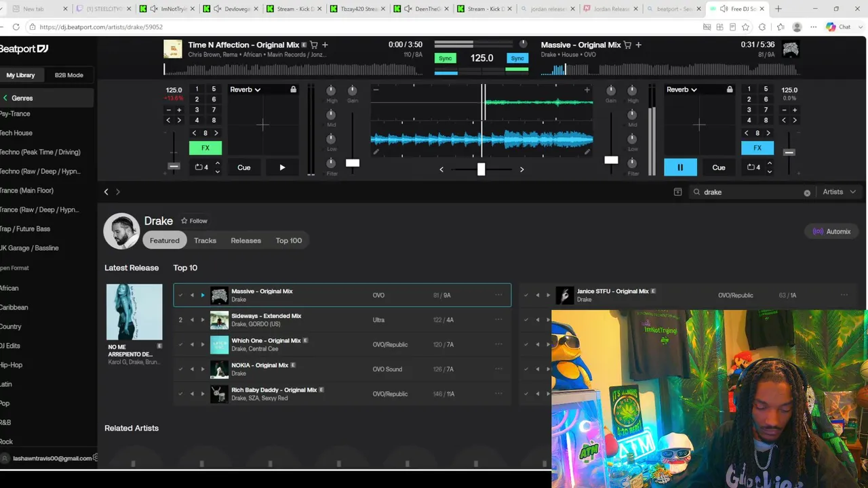This screenshot has height=488, width=868.
Task: Navigate back in browser panel history
Action: (x=106, y=192)
